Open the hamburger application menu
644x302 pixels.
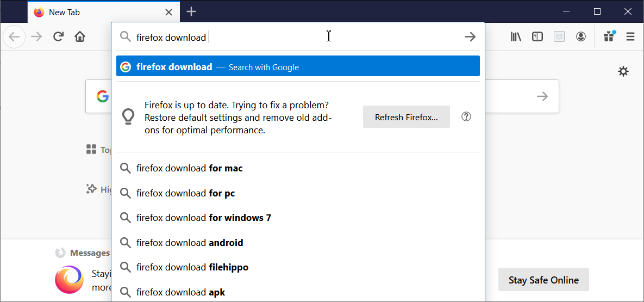(x=630, y=37)
